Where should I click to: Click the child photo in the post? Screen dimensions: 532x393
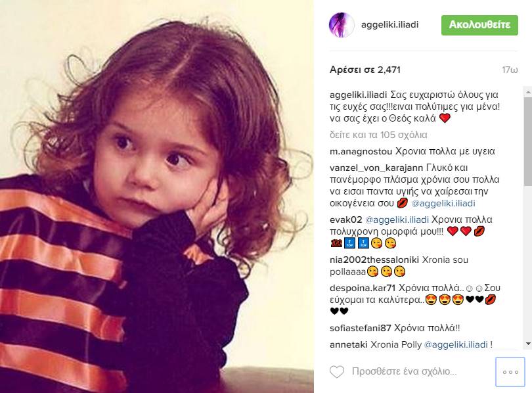click(157, 196)
